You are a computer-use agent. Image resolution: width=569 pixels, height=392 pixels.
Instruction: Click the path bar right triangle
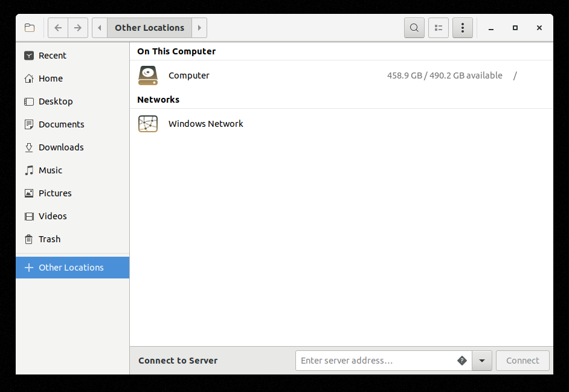[x=199, y=28]
